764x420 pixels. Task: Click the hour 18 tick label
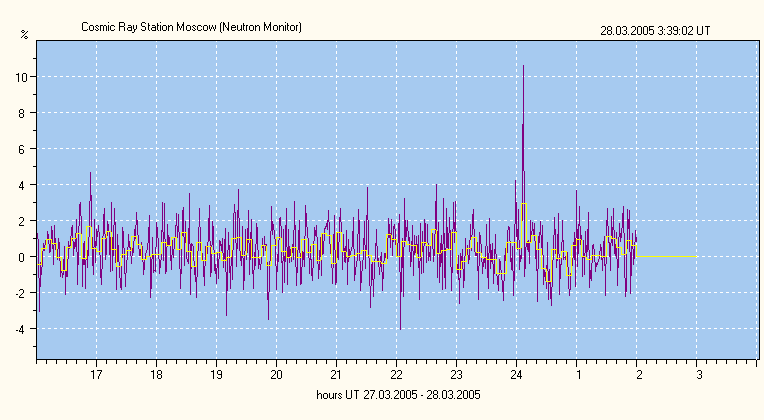point(157,375)
